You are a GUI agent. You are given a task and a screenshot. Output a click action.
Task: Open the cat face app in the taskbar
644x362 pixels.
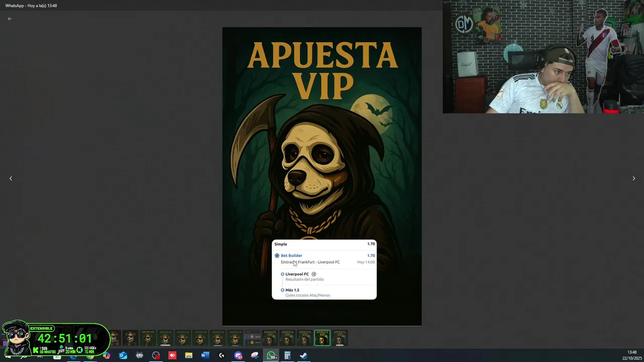click(x=139, y=355)
